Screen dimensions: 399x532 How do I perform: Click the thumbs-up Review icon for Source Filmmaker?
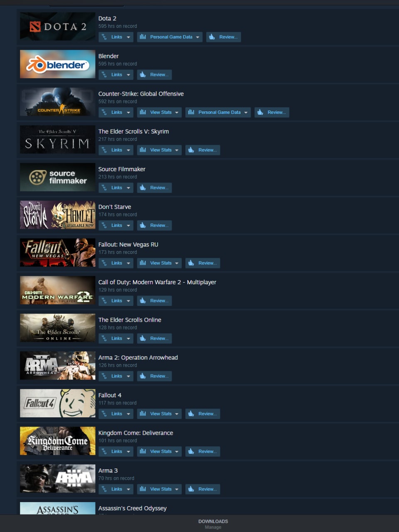tap(143, 188)
